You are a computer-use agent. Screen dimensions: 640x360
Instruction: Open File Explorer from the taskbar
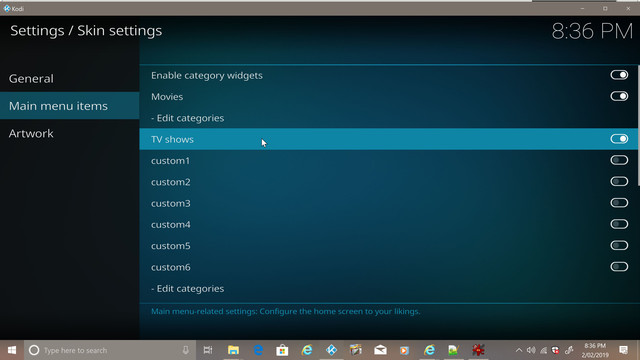233,350
